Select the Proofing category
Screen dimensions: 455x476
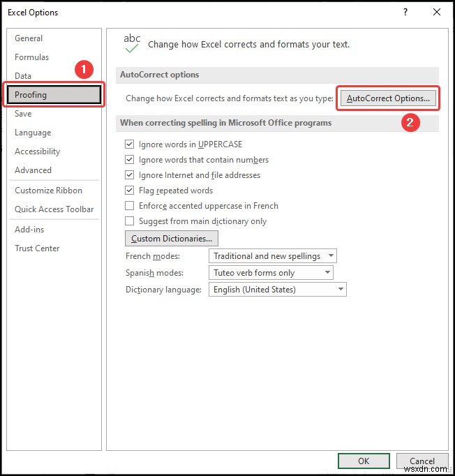54,95
